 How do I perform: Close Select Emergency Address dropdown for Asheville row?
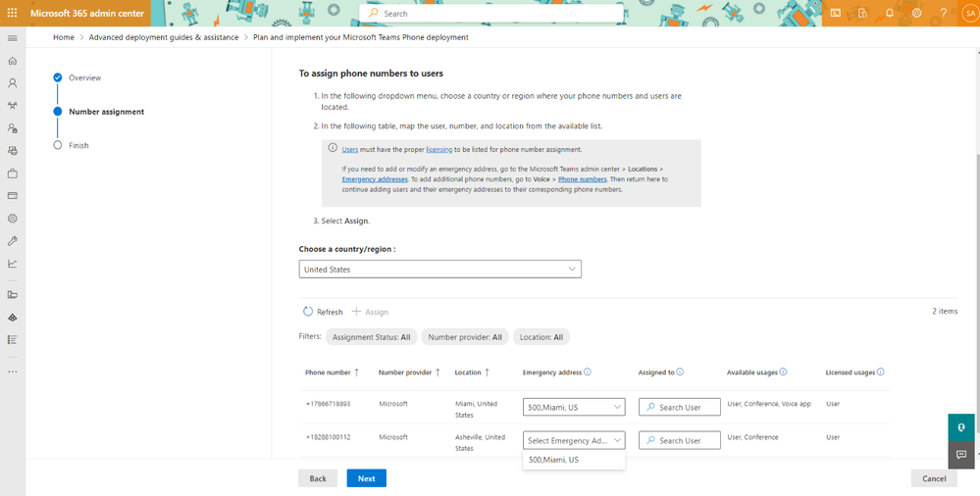[574, 440]
